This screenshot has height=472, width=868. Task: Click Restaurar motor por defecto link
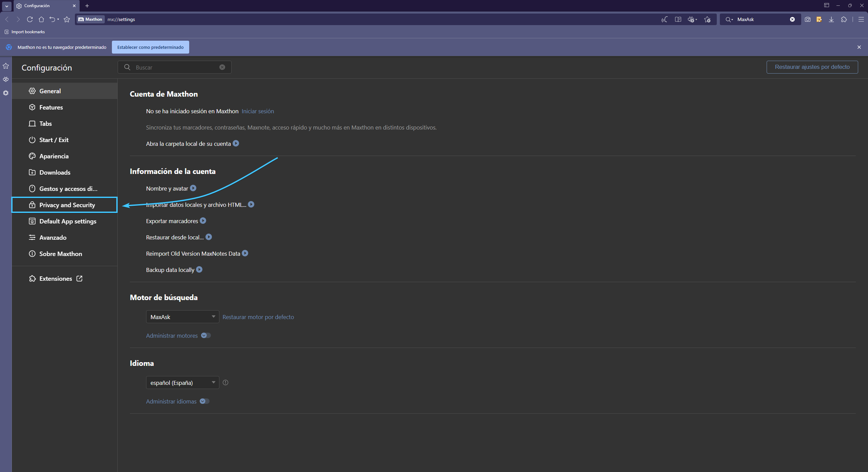click(x=258, y=317)
